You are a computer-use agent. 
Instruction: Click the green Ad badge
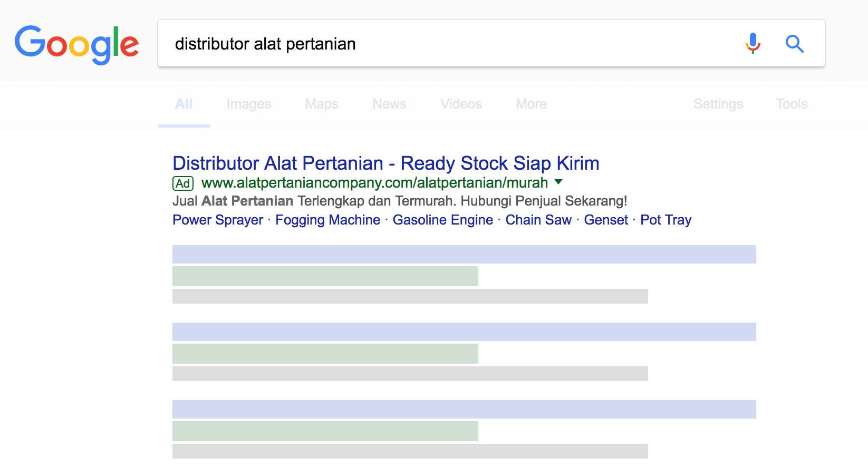[183, 183]
